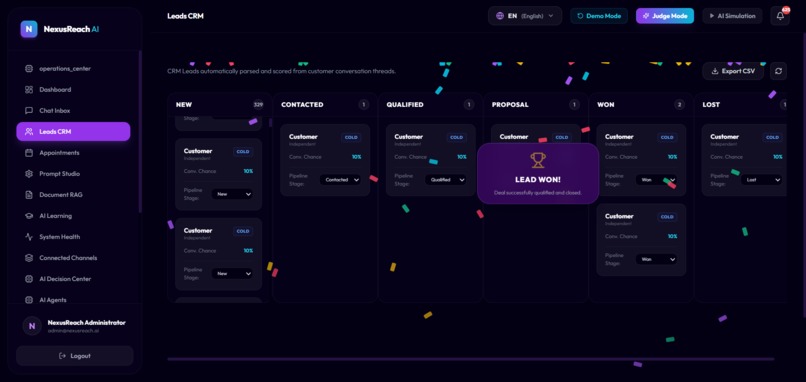Click the COLD badge on the Contacted card
The height and width of the screenshot is (382, 806).
click(x=351, y=137)
